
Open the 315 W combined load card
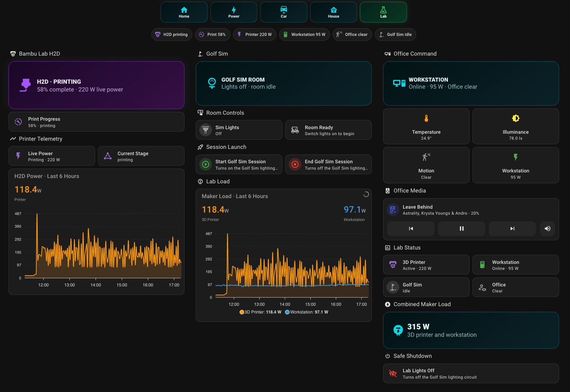click(x=471, y=330)
